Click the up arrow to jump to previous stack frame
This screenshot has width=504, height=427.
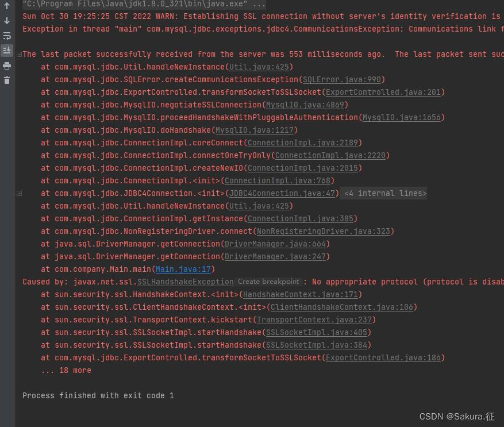tap(7, 7)
